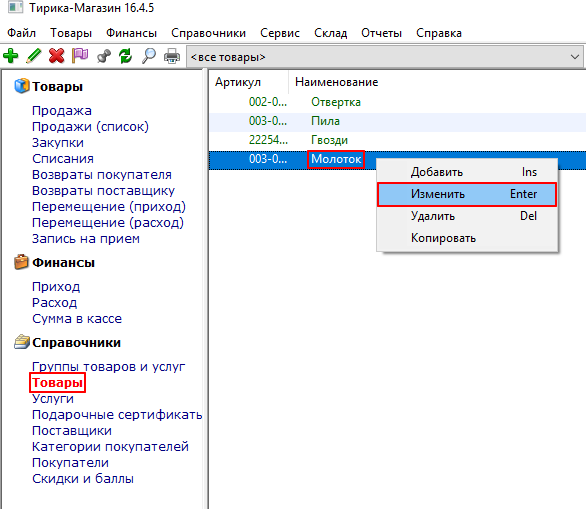Click the green pencil edit icon
This screenshot has height=509, width=586.
tap(34, 56)
